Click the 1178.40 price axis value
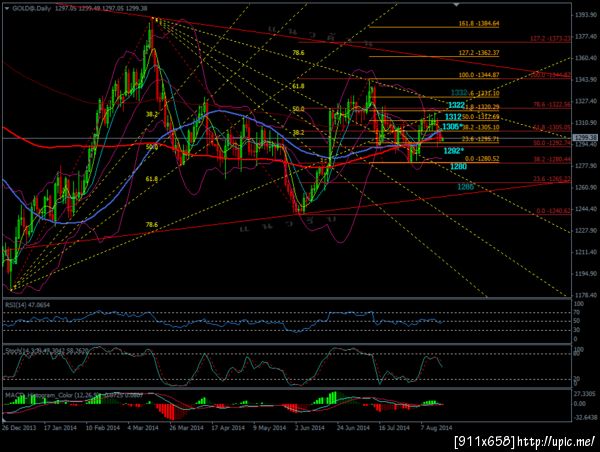 point(586,295)
